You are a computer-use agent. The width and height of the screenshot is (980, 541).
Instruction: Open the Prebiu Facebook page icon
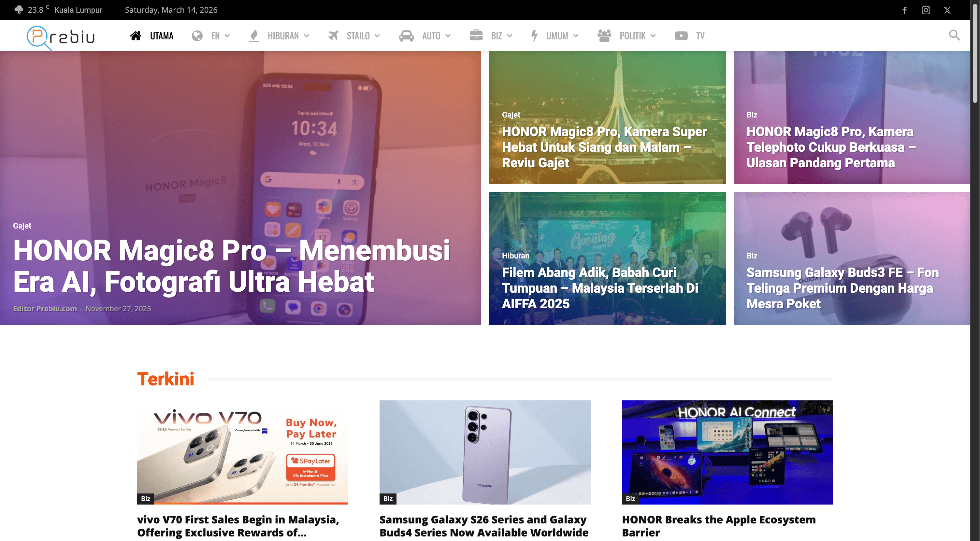[x=905, y=10]
